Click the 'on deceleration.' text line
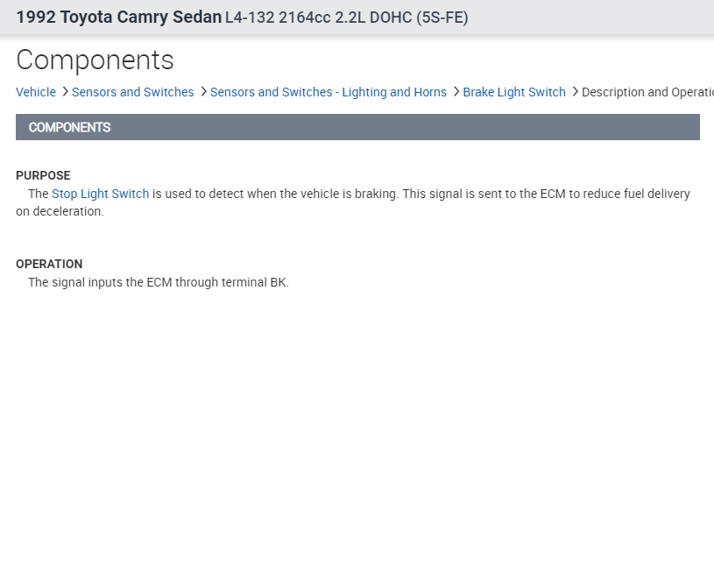The image size is (714, 588). click(x=60, y=211)
